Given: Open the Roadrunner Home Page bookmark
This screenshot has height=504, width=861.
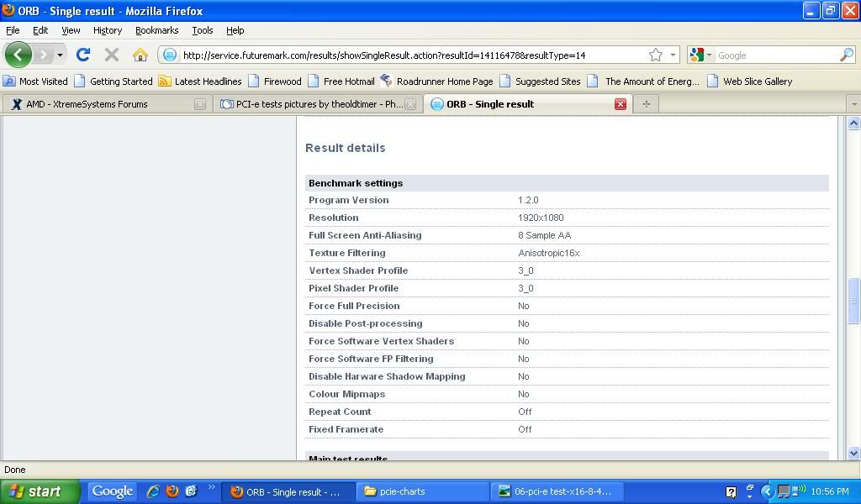Looking at the screenshot, I should (x=437, y=81).
